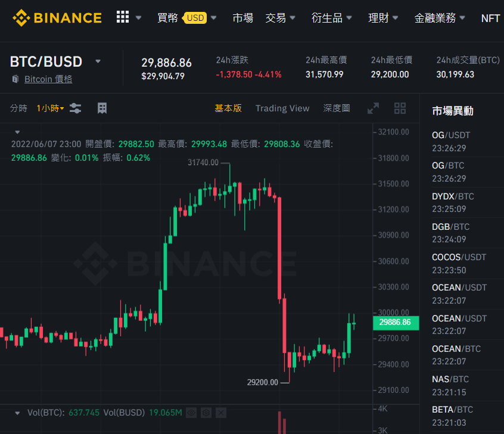Open the 衍生品 menu

[331, 18]
